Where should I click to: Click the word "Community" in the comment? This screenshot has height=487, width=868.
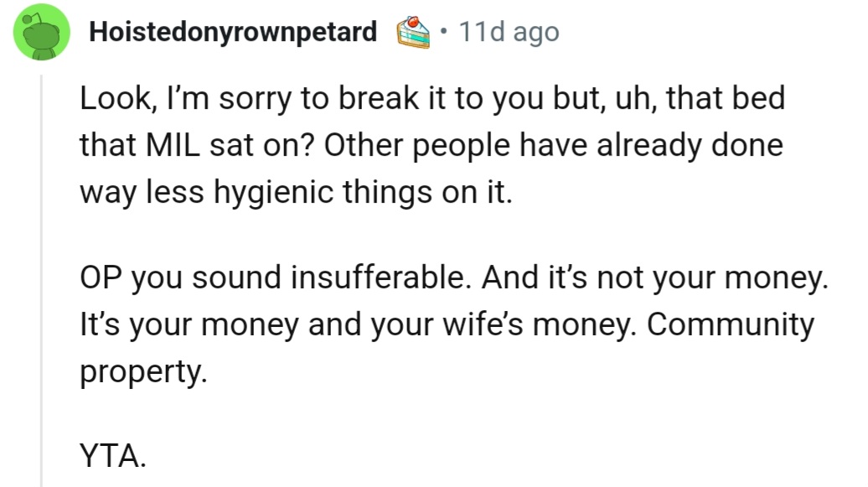(726, 324)
